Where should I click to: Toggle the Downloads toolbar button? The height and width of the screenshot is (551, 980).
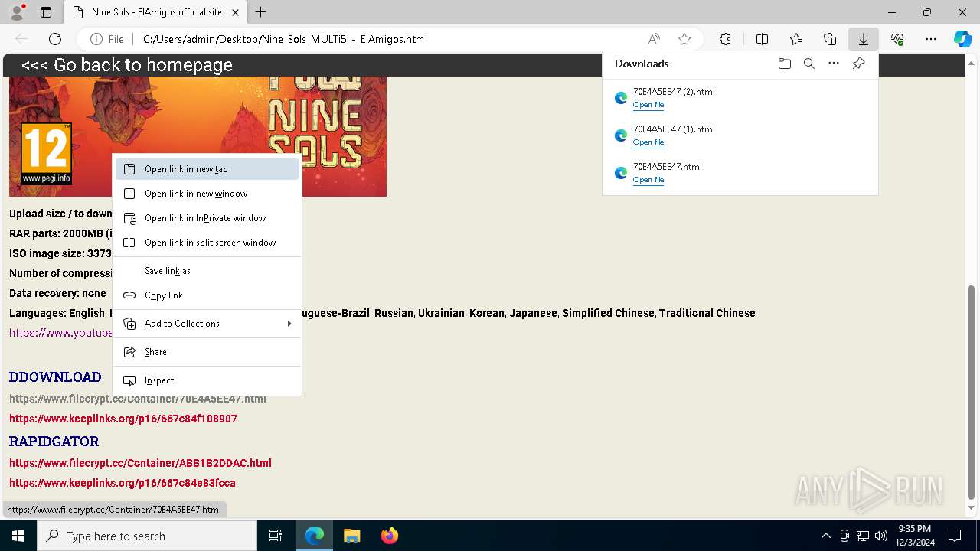click(863, 39)
